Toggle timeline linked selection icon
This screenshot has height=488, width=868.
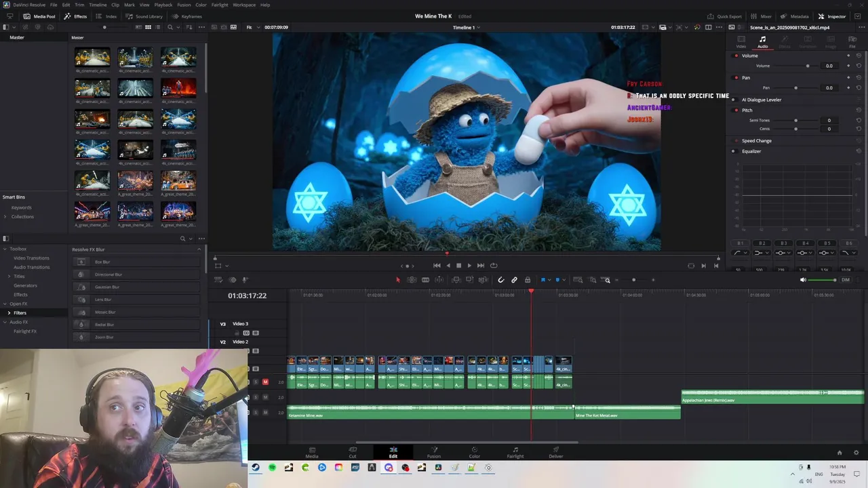514,280
